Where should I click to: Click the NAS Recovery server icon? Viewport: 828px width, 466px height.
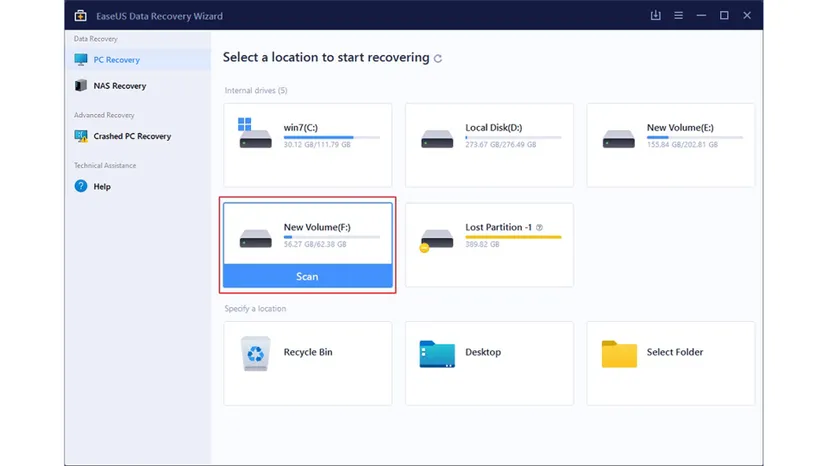click(x=81, y=86)
